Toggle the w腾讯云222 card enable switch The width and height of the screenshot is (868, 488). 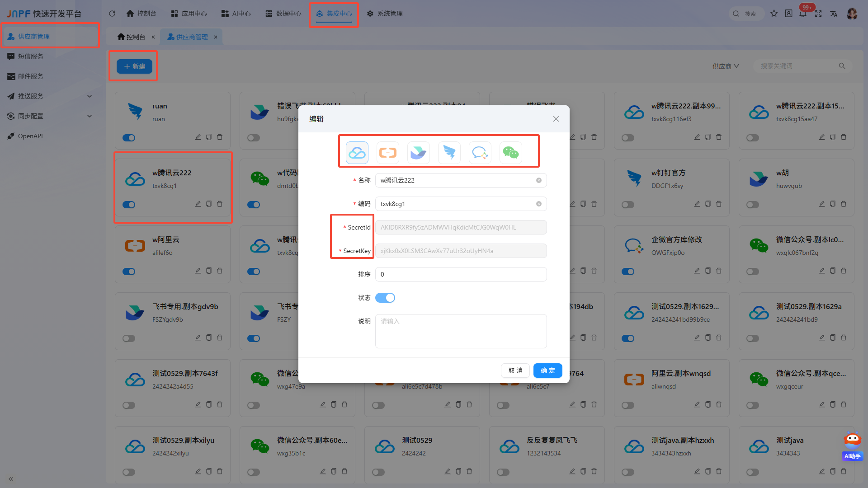(129, 205)
